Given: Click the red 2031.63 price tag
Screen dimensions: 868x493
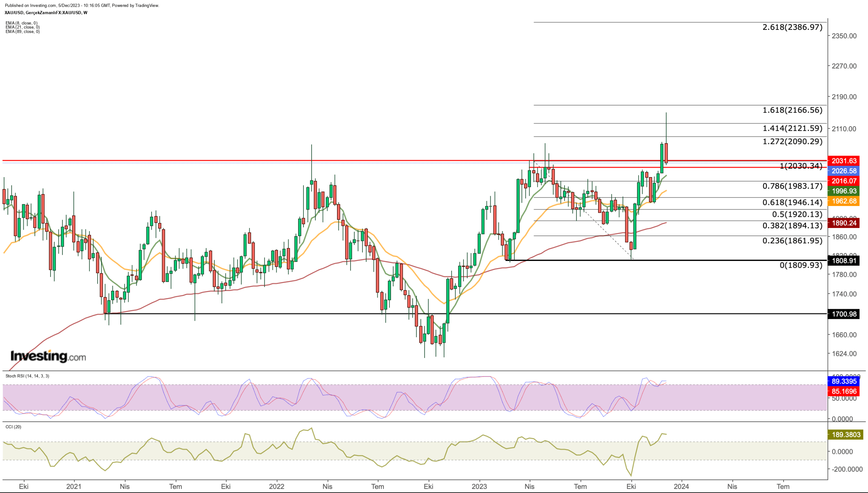Looking at the screenshot, I should point(844,161).
